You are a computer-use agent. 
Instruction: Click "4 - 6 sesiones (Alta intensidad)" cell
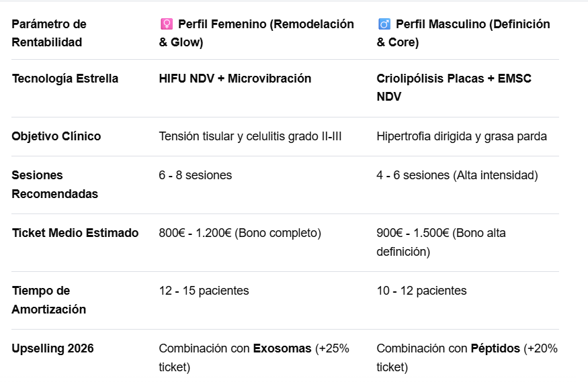457,175
